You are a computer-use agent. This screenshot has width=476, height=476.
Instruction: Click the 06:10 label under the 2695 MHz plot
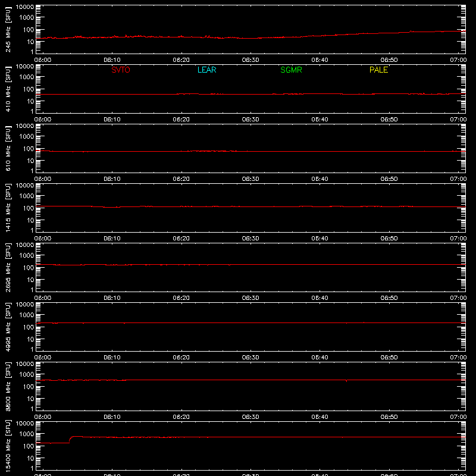[112, 298]
